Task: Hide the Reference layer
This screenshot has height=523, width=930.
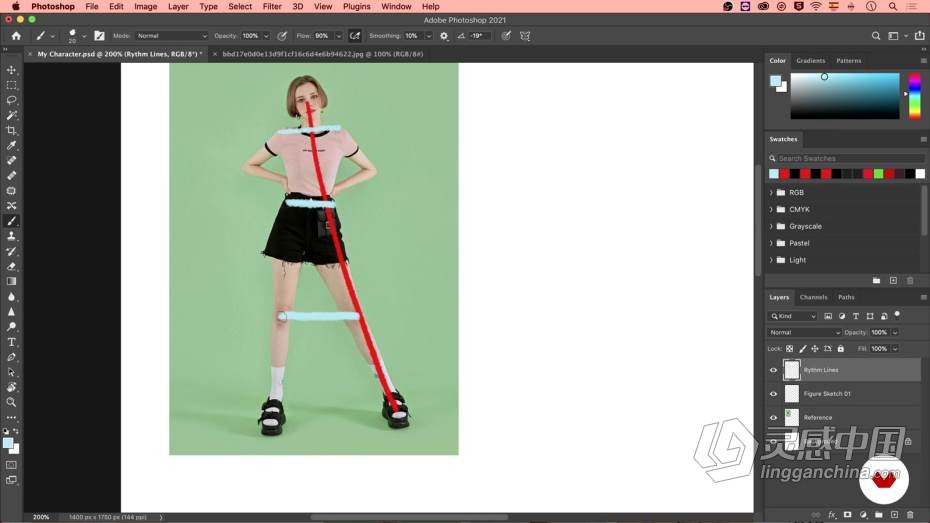Action: 773,417
